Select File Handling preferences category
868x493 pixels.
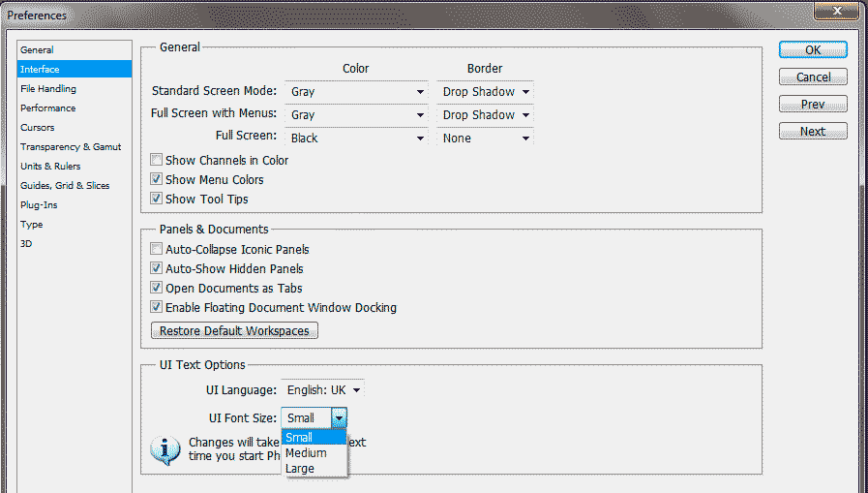(48, 89)
